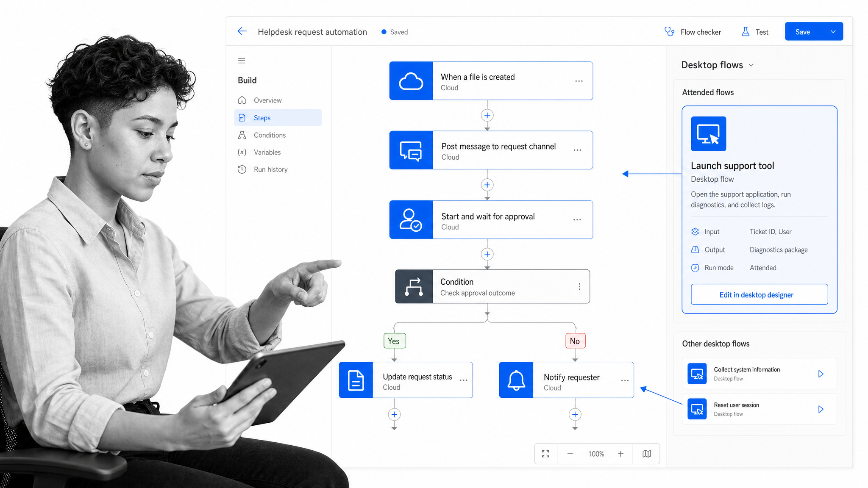The image size is (868, 488).
Task: Select Steps in the Build menu
Action: 278,118
